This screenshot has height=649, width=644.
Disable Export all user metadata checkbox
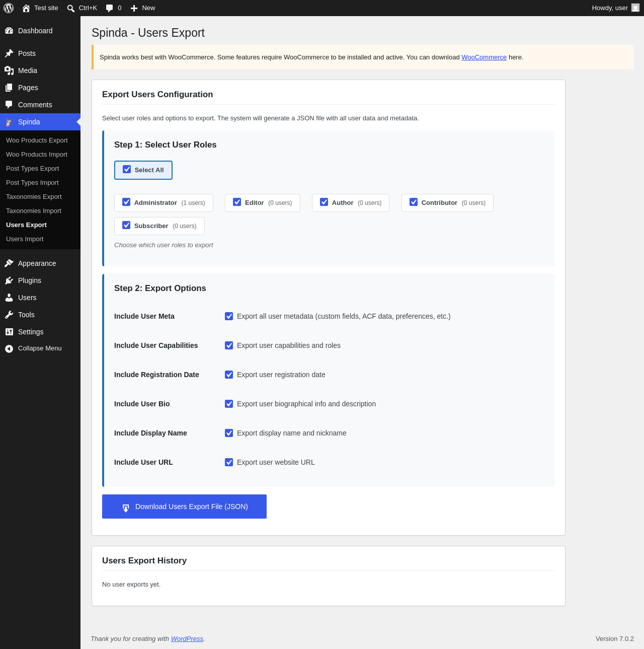pos(229,316)
